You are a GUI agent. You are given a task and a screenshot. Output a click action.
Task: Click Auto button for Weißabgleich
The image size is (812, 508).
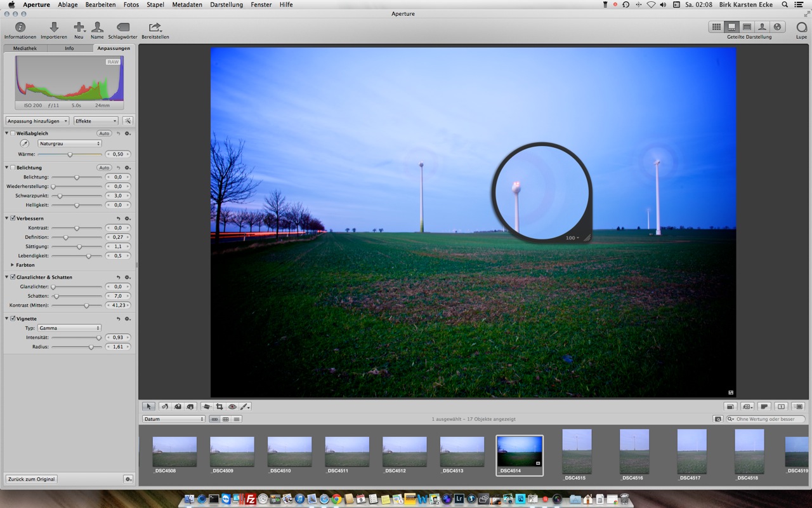coord(104,133)
